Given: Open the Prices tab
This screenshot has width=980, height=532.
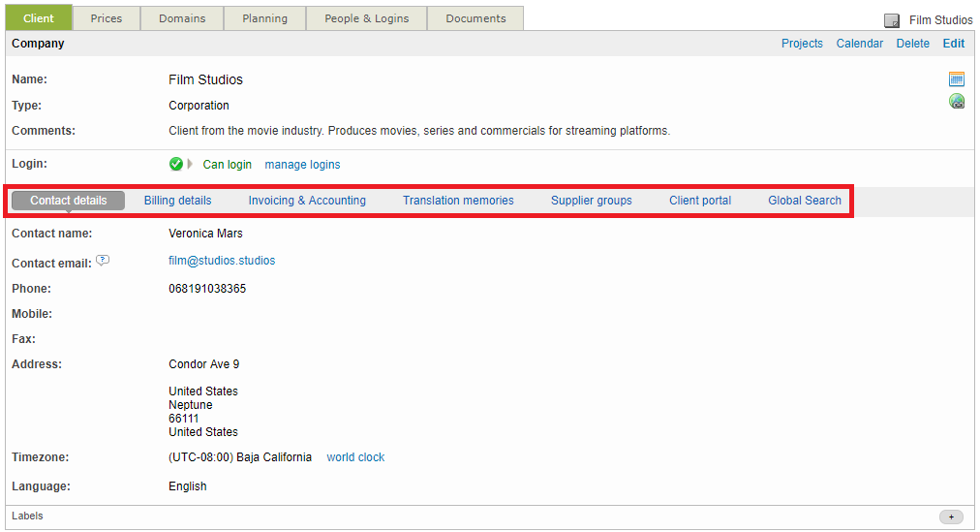Looking at the screenshot, I should coord(107,18).
